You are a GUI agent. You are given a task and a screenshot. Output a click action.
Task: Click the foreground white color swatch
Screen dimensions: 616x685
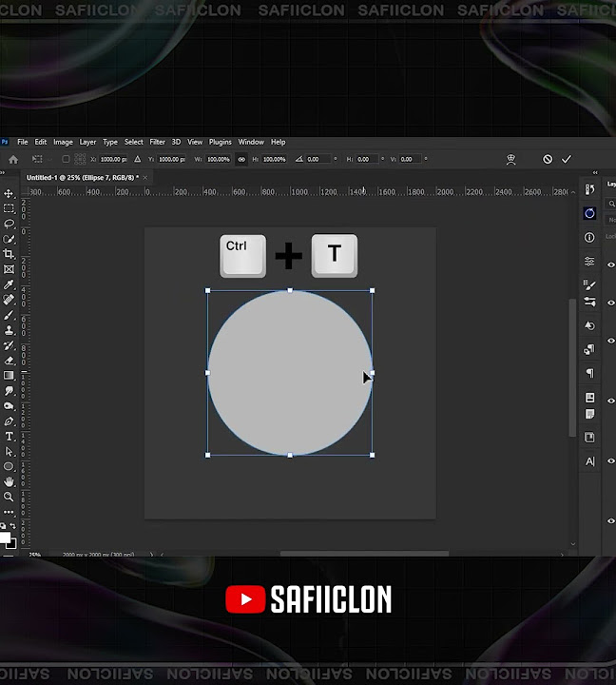click(5, 538)
